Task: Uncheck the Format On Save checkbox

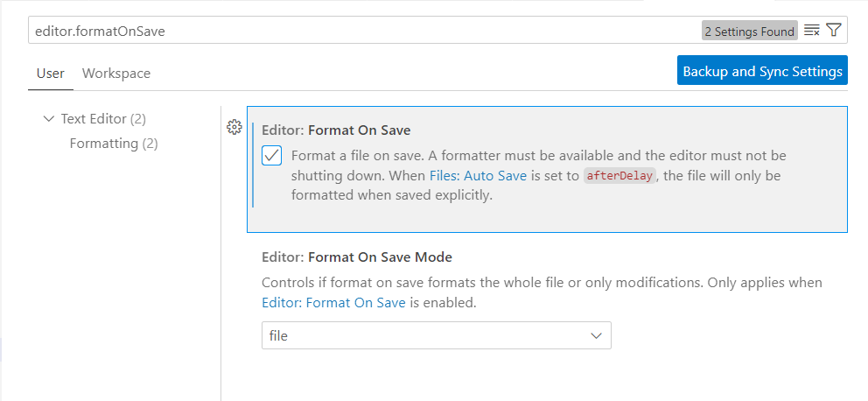Action: pyautogui.click(x=272, y=156)
